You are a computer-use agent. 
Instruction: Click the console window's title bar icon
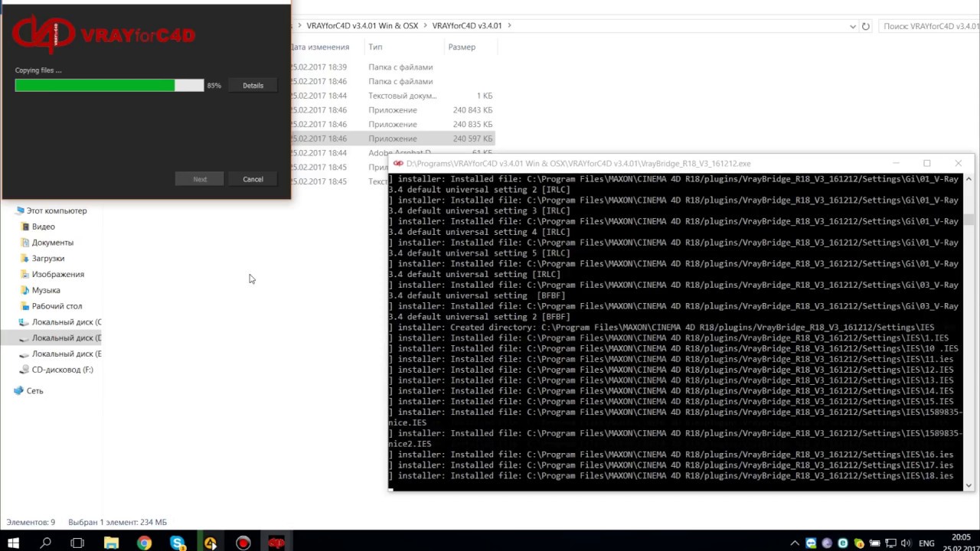[x=398, y=163]
